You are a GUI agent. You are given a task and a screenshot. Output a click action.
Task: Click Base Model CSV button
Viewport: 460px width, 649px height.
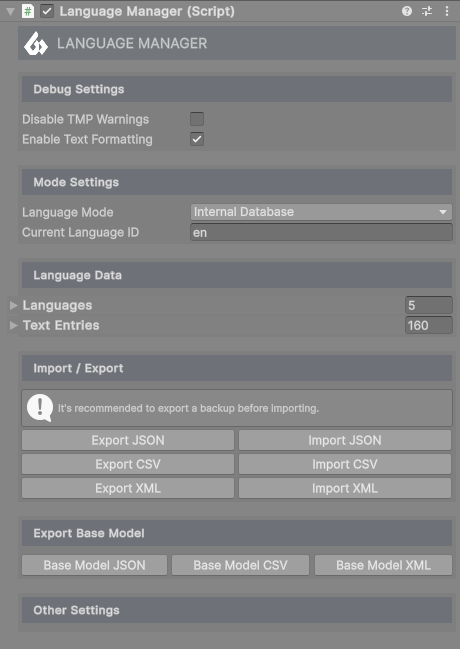[241, 565]
